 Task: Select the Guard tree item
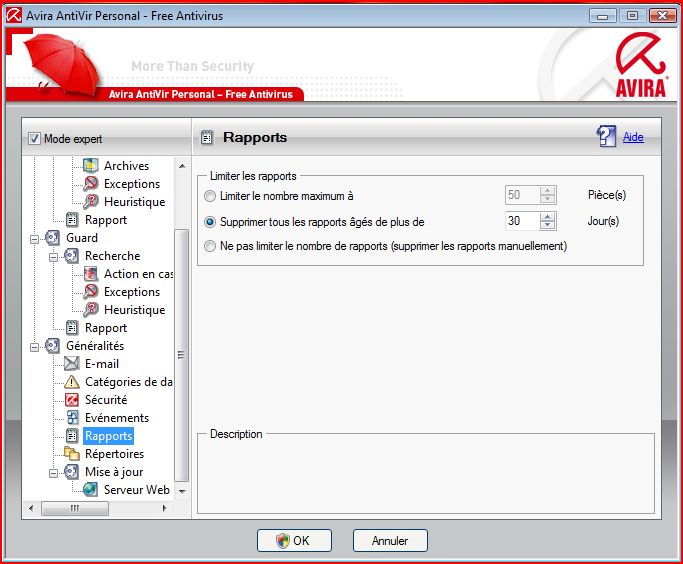[82, 237]
